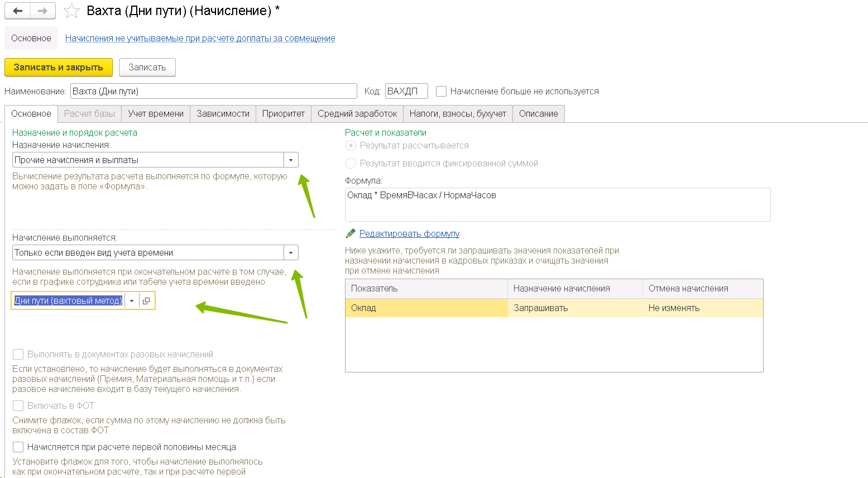The width and height of the screenshot is (868, 478).
Task: Select 'Результат вводится фиксированной суммой' radio button
Action: tap(351, 163)
